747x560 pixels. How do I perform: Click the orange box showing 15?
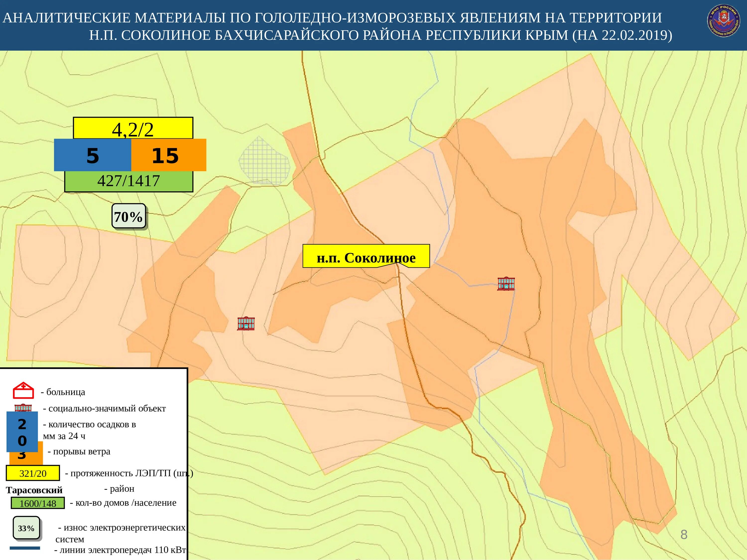(x=169, y=155)
